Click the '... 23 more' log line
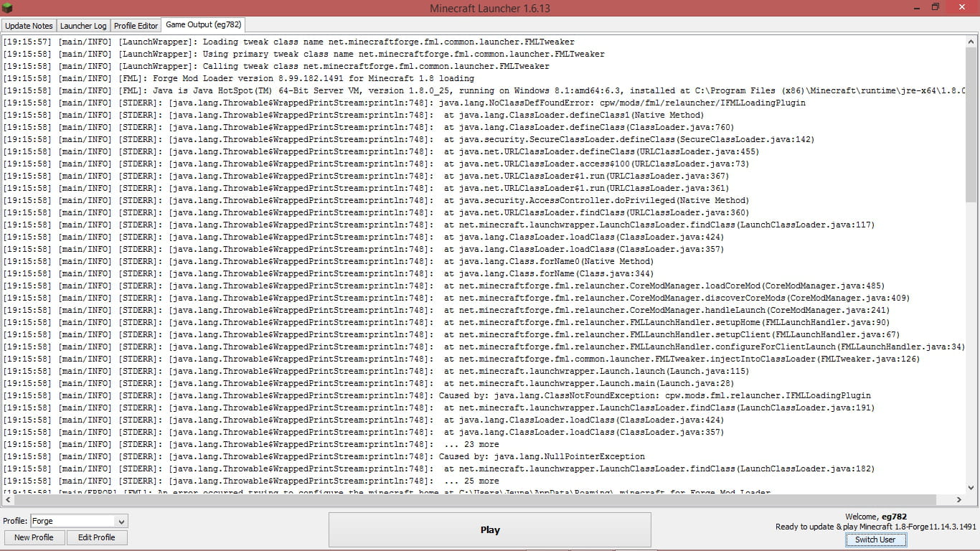 click(x=251, y=444)
